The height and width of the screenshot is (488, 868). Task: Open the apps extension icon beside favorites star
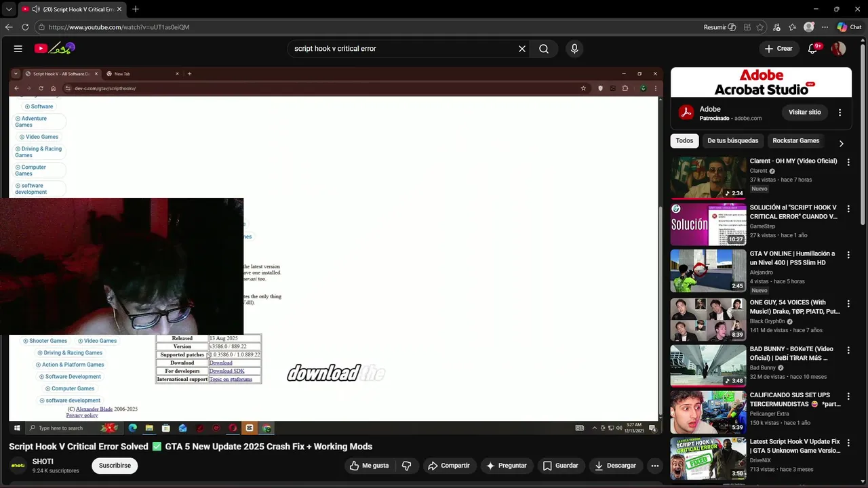coord(747,27)
